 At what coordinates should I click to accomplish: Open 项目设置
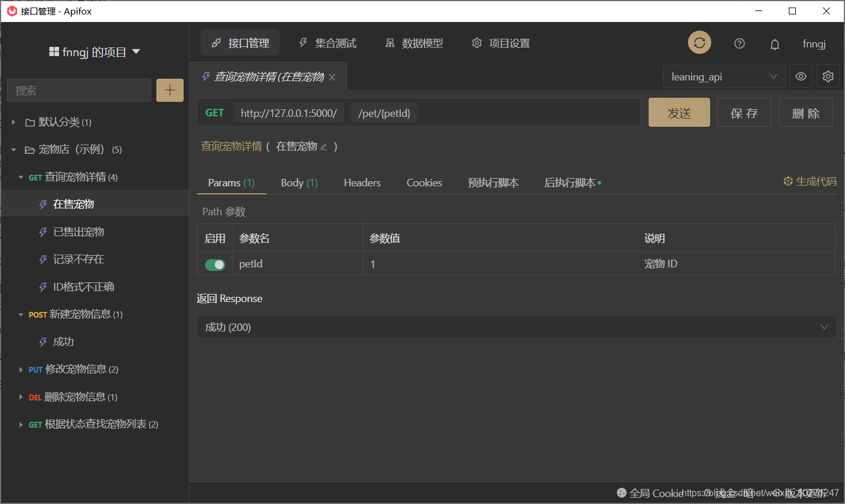501,43
